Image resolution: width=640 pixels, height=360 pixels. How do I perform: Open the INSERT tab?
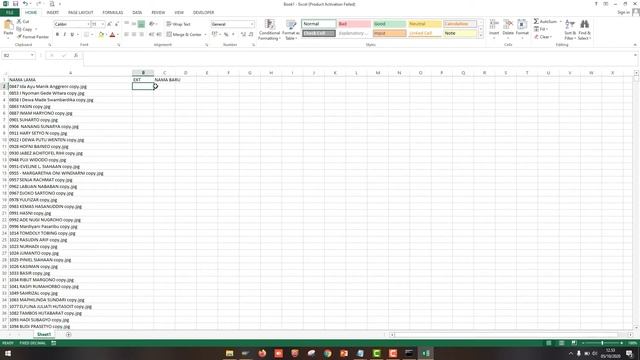click(52, 12)
